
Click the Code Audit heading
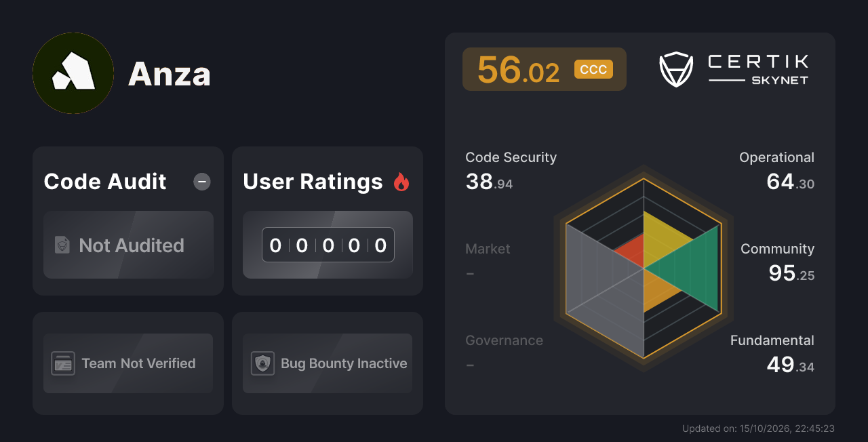(105, 182)
